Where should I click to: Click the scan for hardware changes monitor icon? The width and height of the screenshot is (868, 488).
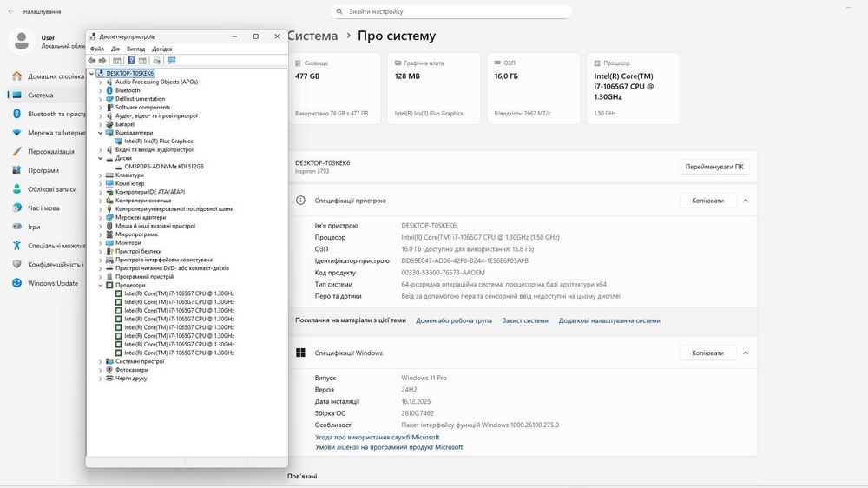(x=172, y=61)
